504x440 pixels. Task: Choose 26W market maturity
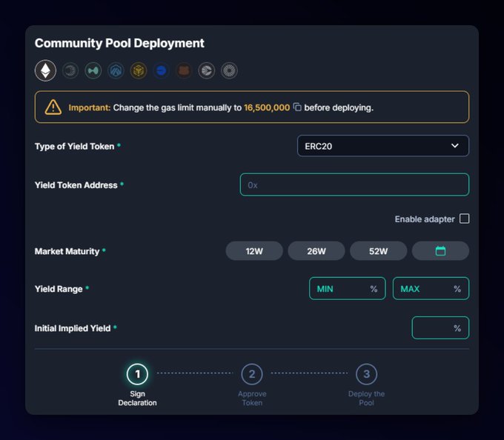click(x=316, y=251)
